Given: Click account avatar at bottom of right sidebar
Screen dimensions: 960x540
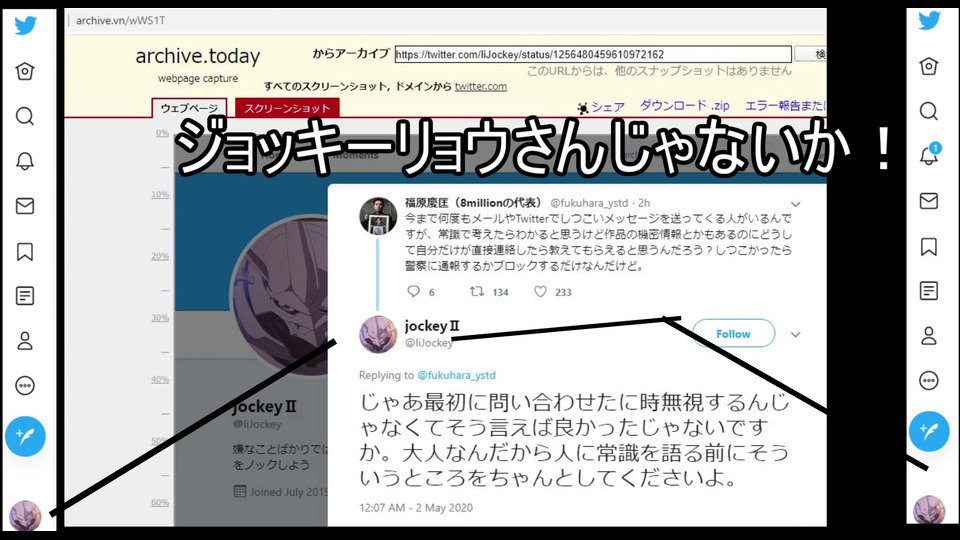Looking at the screenshot, I should pyautogui.click(x=929, y=509).
